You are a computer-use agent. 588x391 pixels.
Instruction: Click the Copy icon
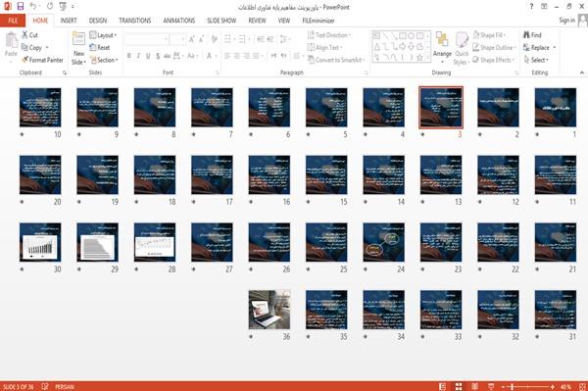24,47
